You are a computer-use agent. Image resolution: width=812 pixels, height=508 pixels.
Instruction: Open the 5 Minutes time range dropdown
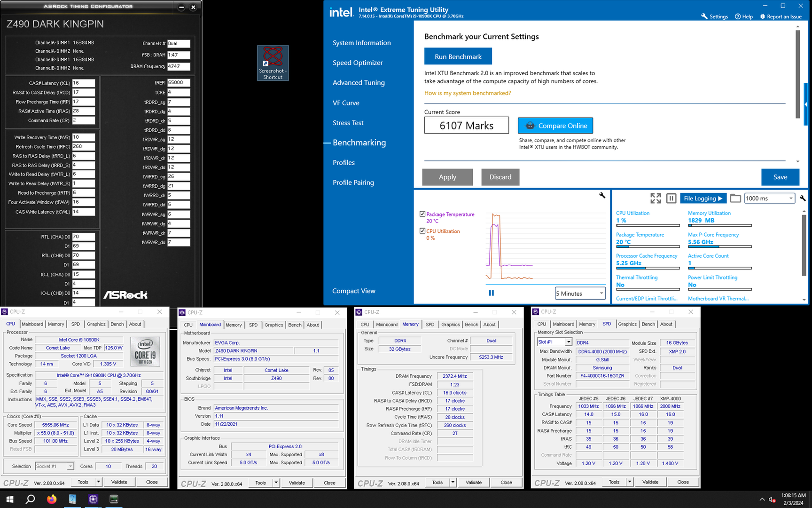click(x=580, y=294)
